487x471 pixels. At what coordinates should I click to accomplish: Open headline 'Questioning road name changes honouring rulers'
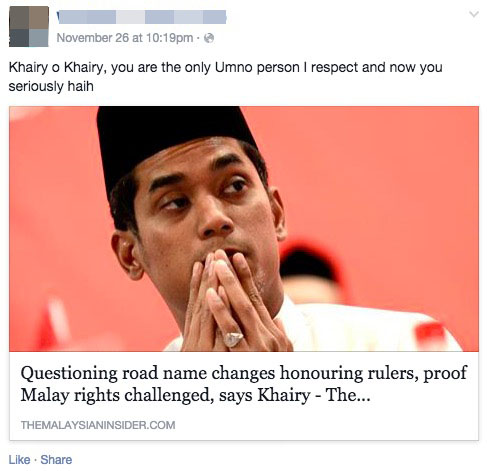tap(244, 383)
